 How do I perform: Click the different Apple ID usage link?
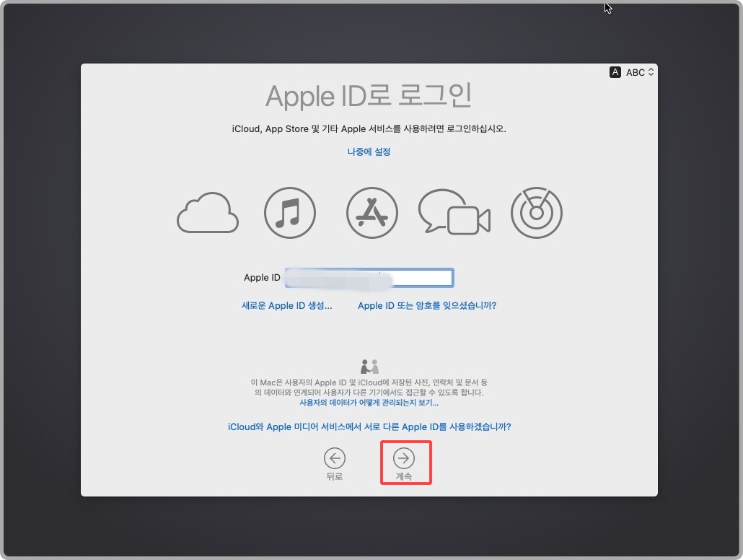pyautogui.click(x=369, y=426)
